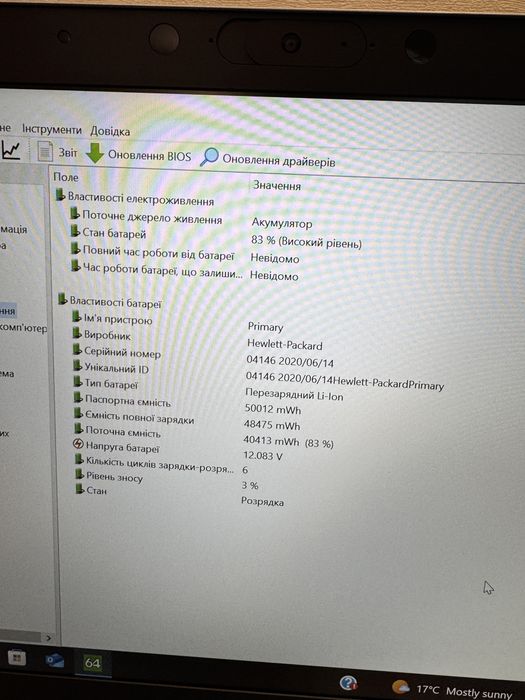
Task: Click icon beside Рівень зносу
Action: 80,474
